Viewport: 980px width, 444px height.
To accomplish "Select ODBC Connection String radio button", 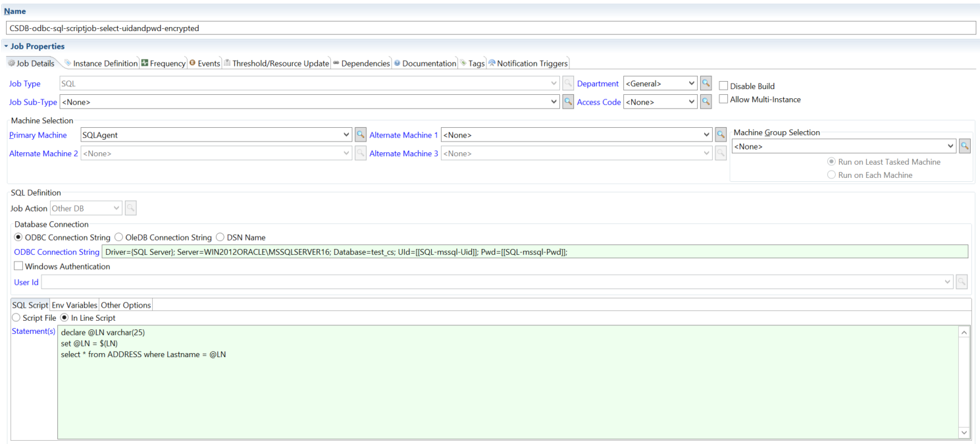I will [18, 237].
